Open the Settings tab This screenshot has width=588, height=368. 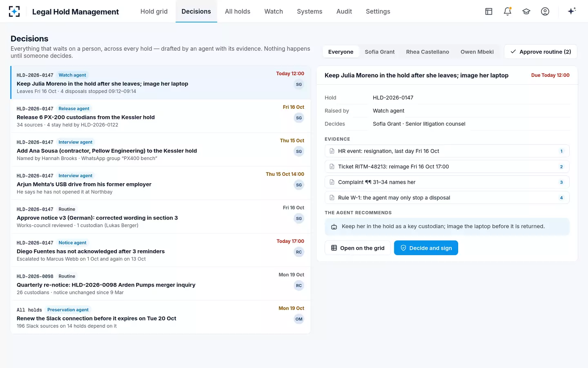click(x=378, y=11)
